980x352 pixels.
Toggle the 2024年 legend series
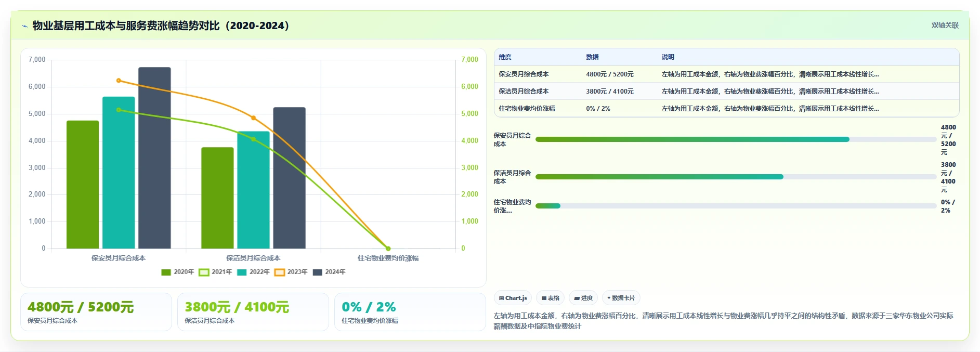coord(329,272)
